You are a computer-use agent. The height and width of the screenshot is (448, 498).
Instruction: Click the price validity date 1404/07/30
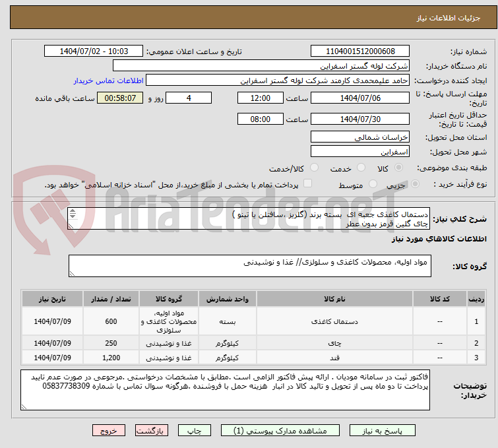[x=360, y=119]
